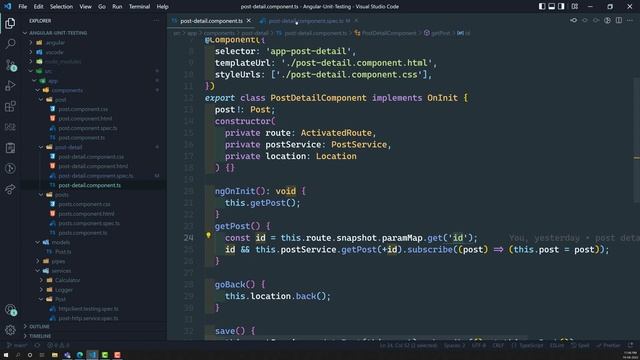Image resolution: width=640 pixels, height=360 pixels.
Task: Click the lightbulb code action on line 24
Action: pos(208,236)
